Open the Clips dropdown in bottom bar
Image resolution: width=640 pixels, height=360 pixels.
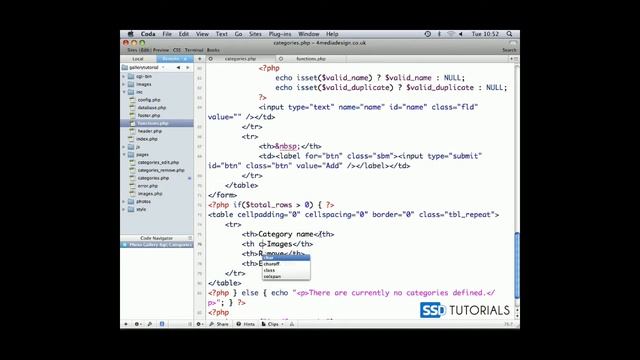pyautogui.click(x=272, y=324)
